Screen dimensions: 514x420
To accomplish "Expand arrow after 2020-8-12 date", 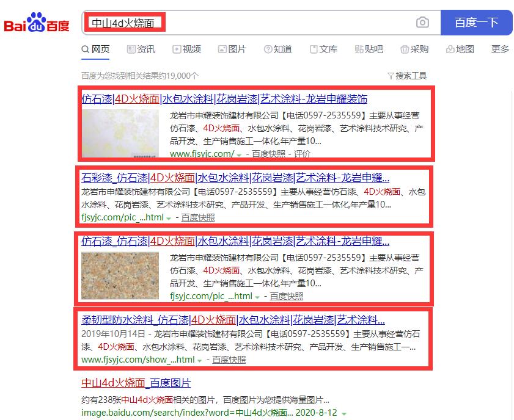I will 344,414.
